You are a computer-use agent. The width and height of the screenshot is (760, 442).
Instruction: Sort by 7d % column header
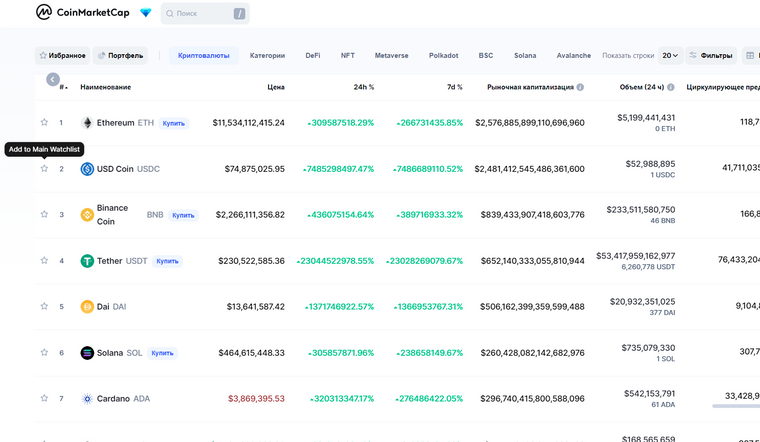[455, 87]
